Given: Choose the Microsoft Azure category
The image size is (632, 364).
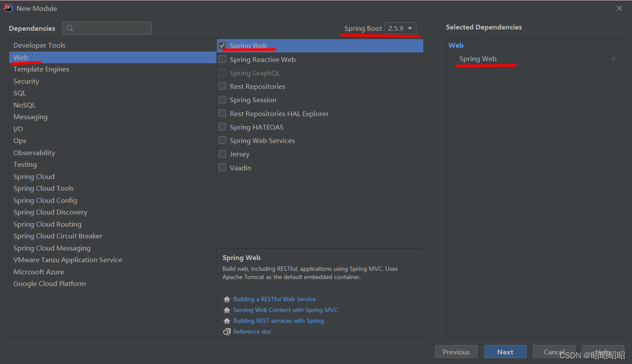Looking at the screenshot, I should pyautogui.click(x=112, y=272).
